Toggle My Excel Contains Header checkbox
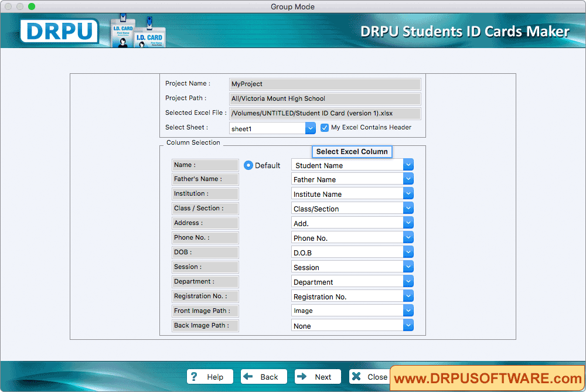 coord(325,128)
